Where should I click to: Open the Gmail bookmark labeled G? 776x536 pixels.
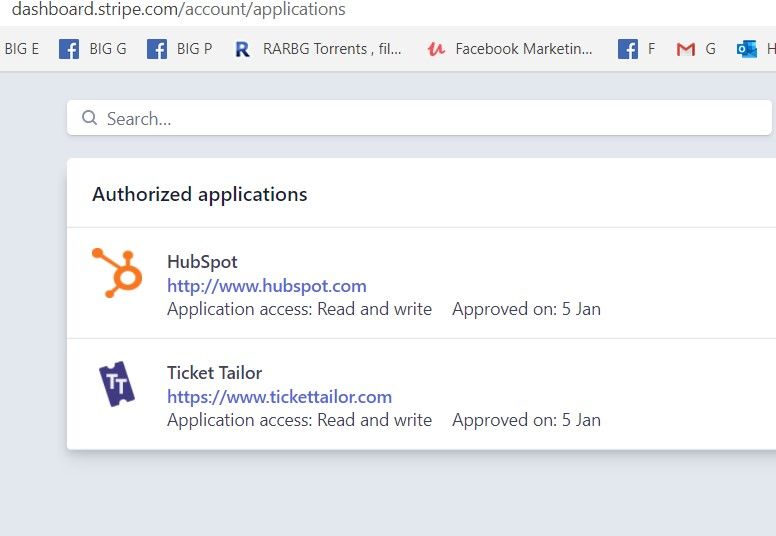pyautogui.click(x=696, y=49)
